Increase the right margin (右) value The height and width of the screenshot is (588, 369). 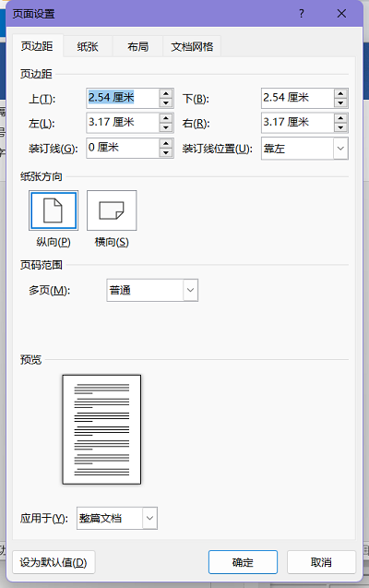pos(340,118)
